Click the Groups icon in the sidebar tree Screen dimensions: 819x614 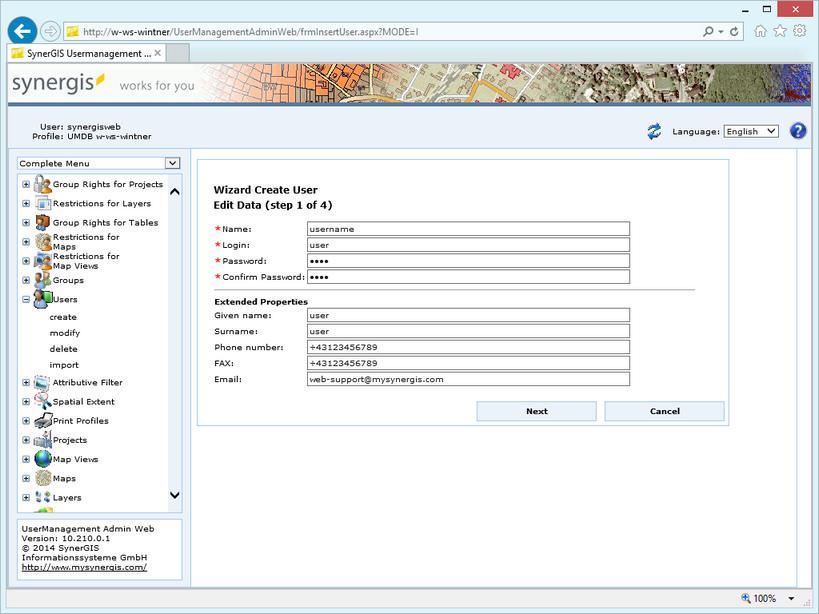[40, 280]
